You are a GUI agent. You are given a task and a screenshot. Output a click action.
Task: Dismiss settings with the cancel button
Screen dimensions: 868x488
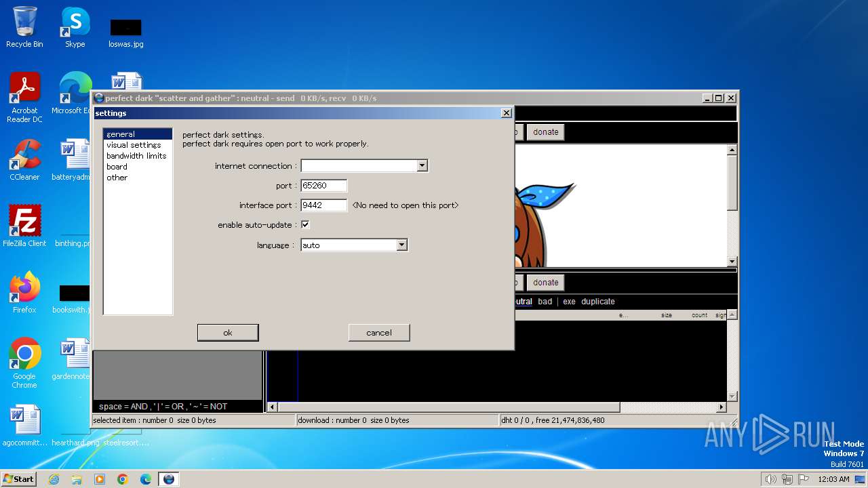(x=379, y=333)
